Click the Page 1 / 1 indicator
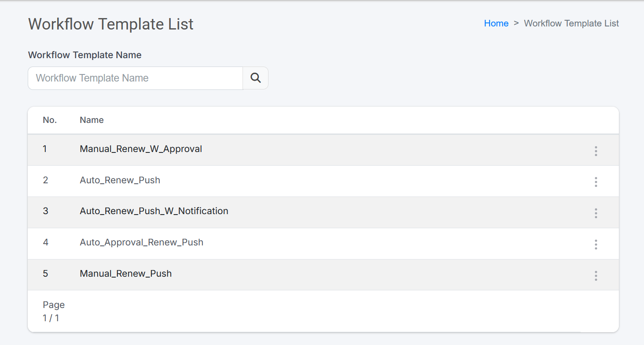 click(54, 311)
